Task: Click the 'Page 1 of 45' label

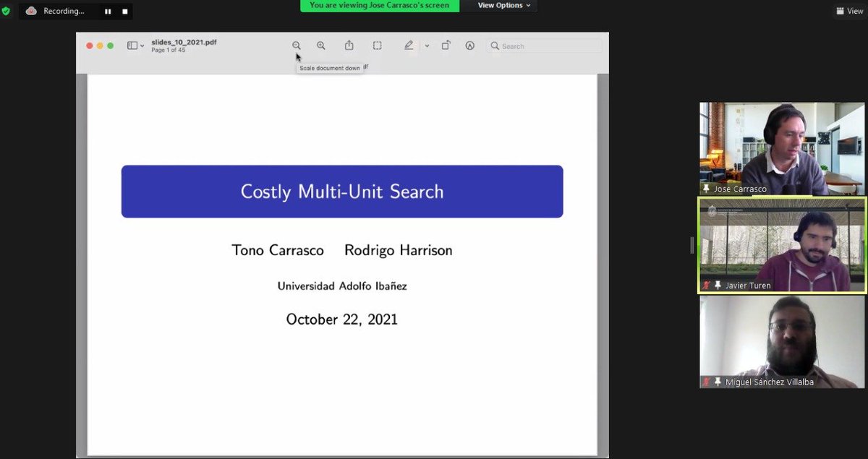Action: pos(169,50)
